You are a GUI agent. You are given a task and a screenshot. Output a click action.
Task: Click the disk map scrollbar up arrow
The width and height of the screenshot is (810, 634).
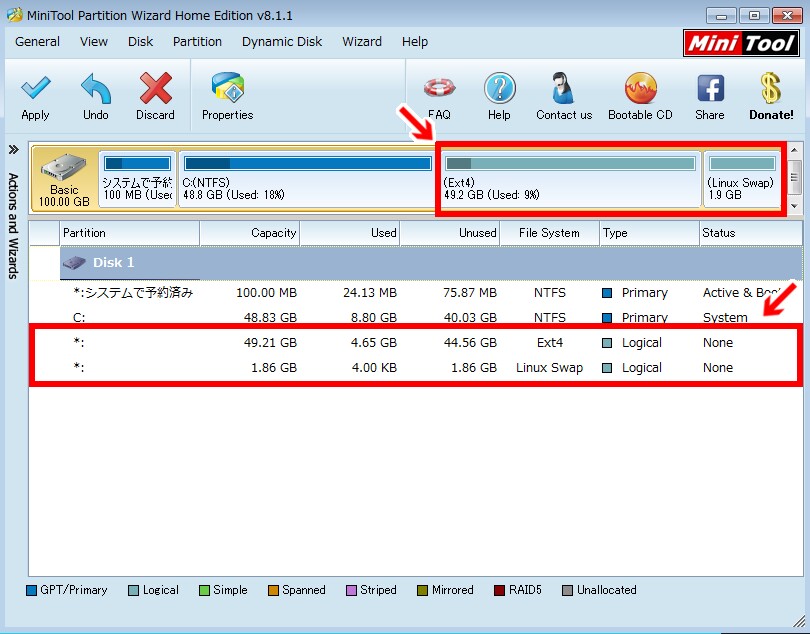tap(795, 150)
